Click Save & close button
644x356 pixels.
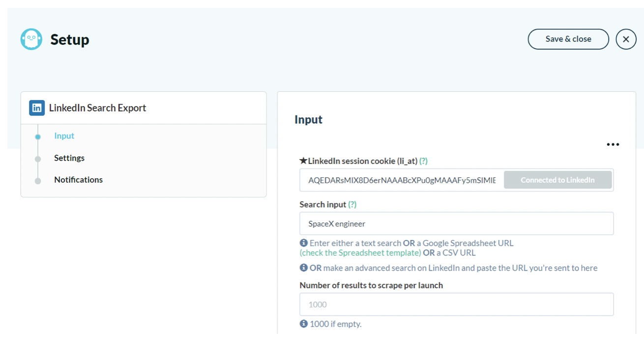point(568,39)
